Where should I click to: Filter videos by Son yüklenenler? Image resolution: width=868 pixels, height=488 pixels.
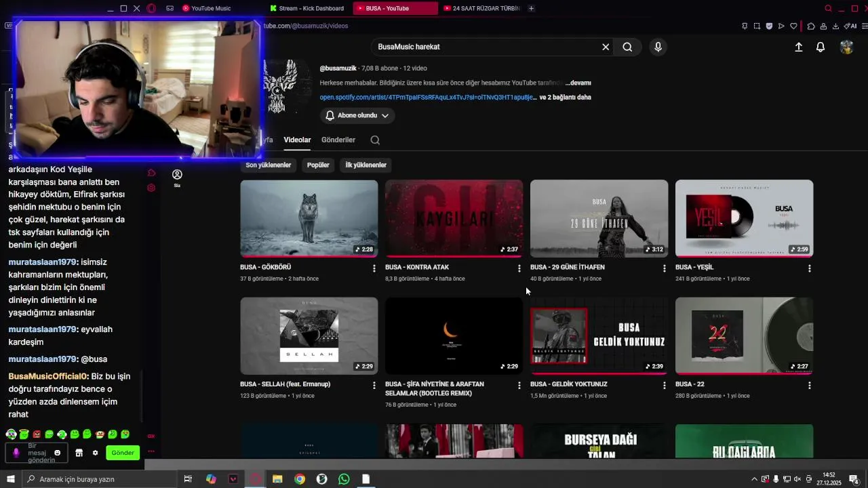(269, 165)
